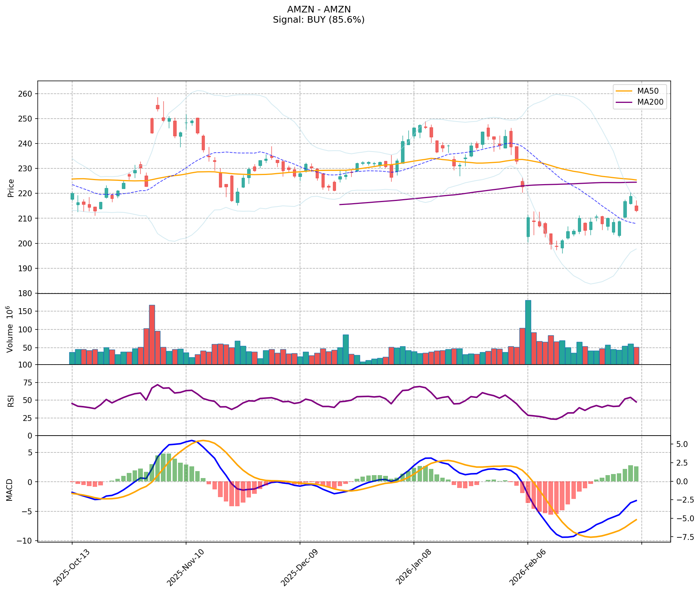This screenshot has width=700, height=593.
Task: Click the Volume axis label
Action: coord(11,329)
